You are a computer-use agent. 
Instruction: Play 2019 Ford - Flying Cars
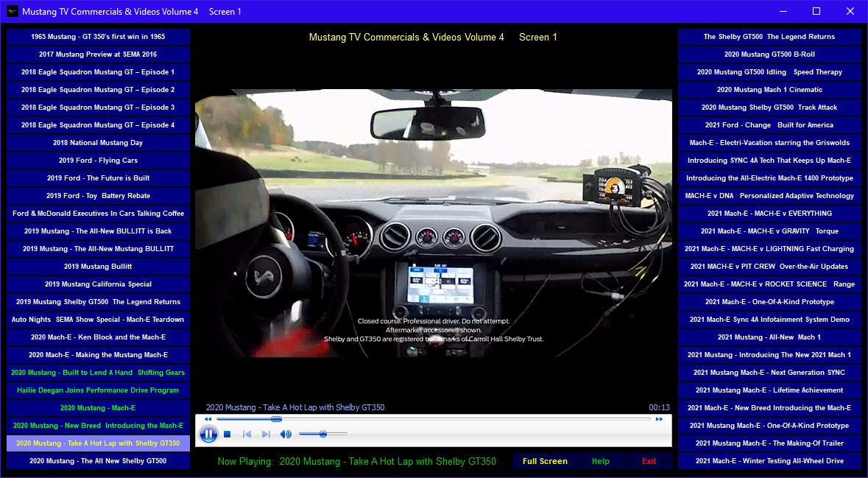(98, 161)
